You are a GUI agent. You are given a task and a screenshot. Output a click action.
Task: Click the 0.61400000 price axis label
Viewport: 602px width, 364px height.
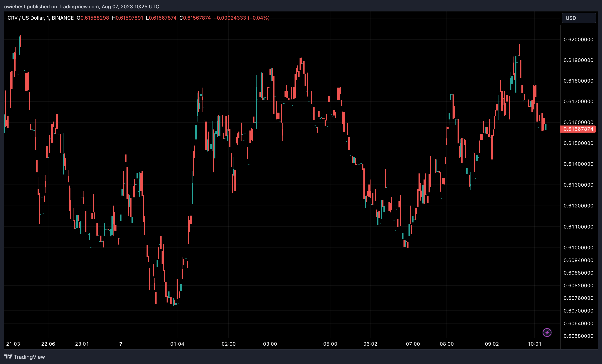[x=578, y=164]
